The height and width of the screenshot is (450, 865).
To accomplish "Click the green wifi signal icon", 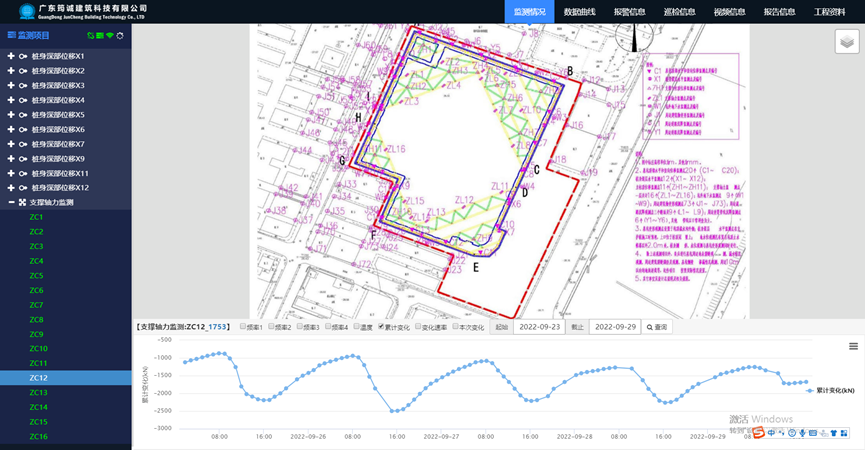I will (x=110, y=35).
